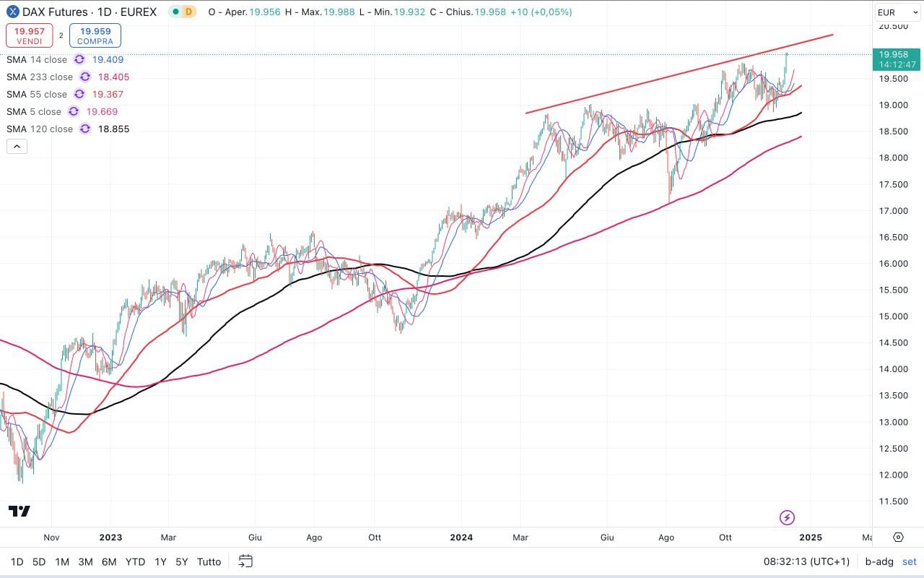Click the refresh icon beside SMA 55 close
The width and height of the screenshot is (924, 578).
click(79, 95)
